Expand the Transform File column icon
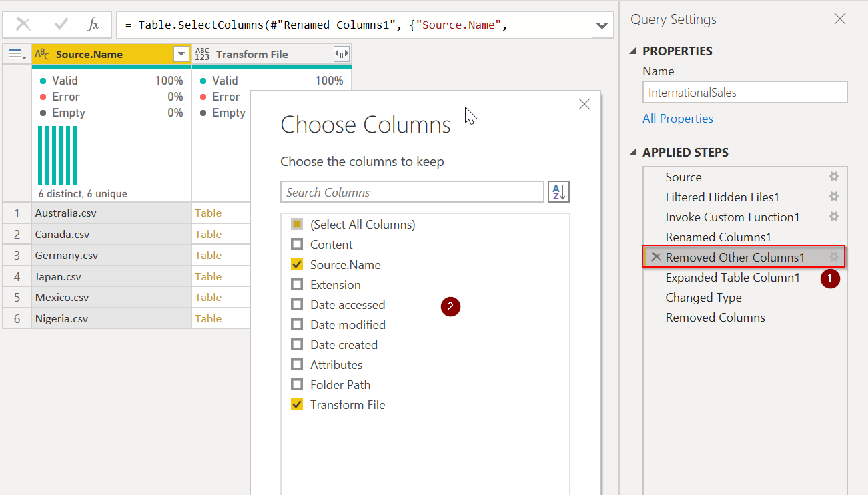 click(341, 54)
